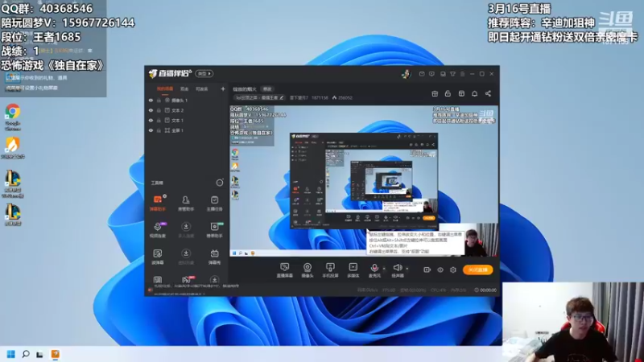Click the orange streaming app on taskbar
The height and width of the screenshot is (362, 644).
pyautogui.click(x=55, y=354)
